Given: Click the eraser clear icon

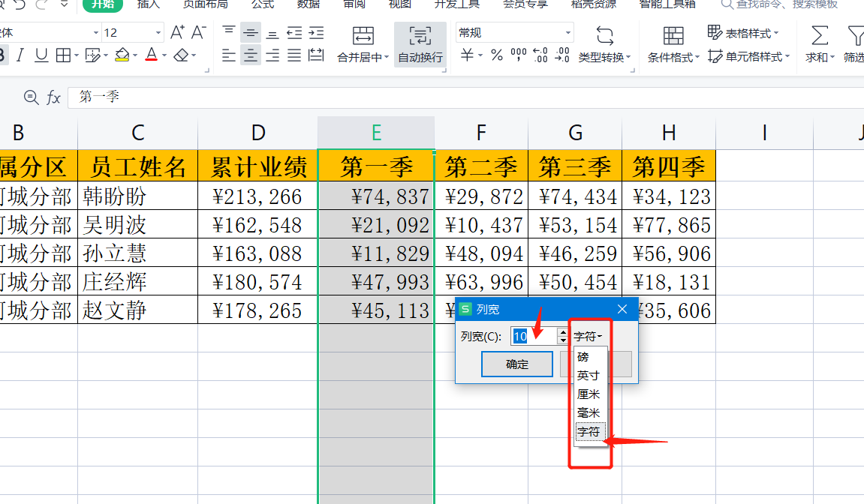Looking at the screenshot, I should (x=182, y=55).
